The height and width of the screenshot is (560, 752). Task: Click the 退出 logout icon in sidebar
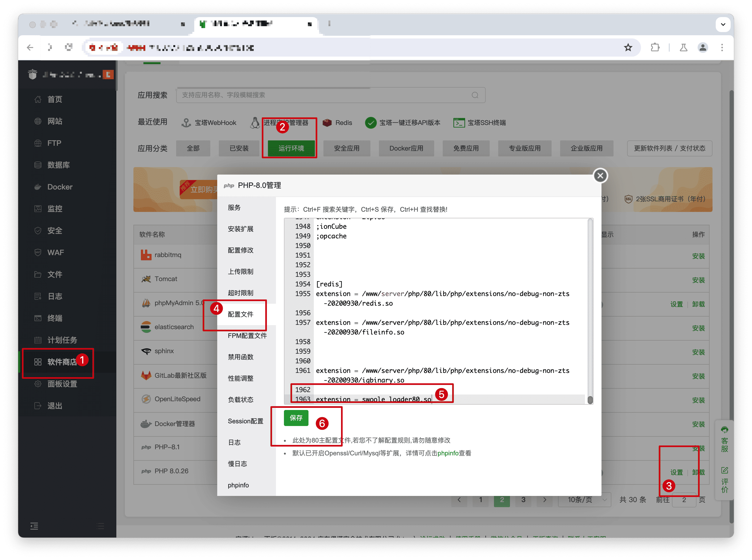coord(38,406)
